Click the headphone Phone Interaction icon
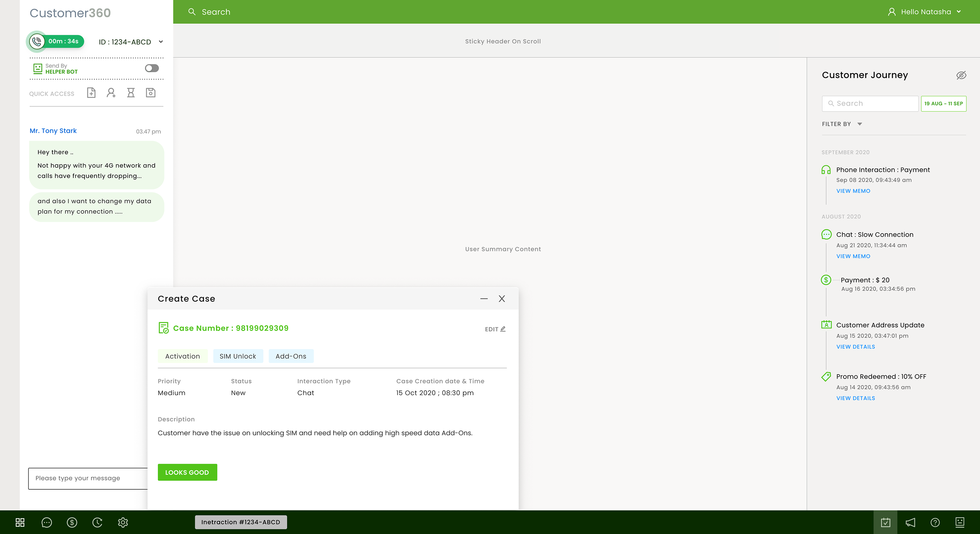 826,170
